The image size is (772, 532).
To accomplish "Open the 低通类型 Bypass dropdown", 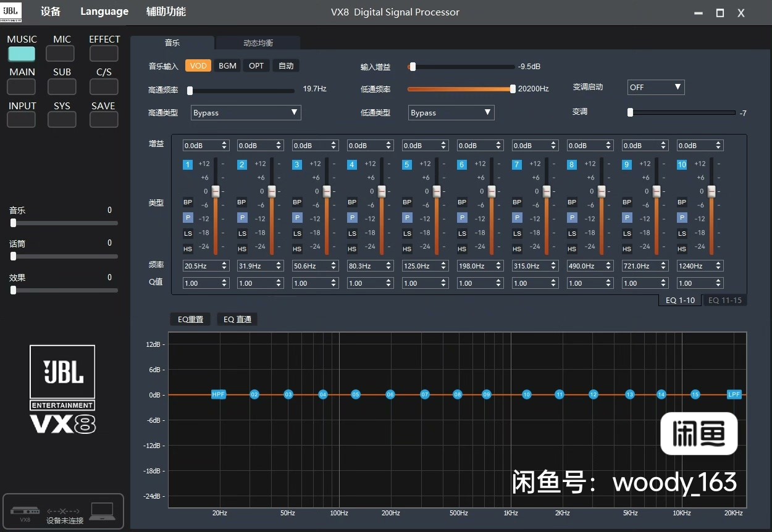I will [451, 112].
